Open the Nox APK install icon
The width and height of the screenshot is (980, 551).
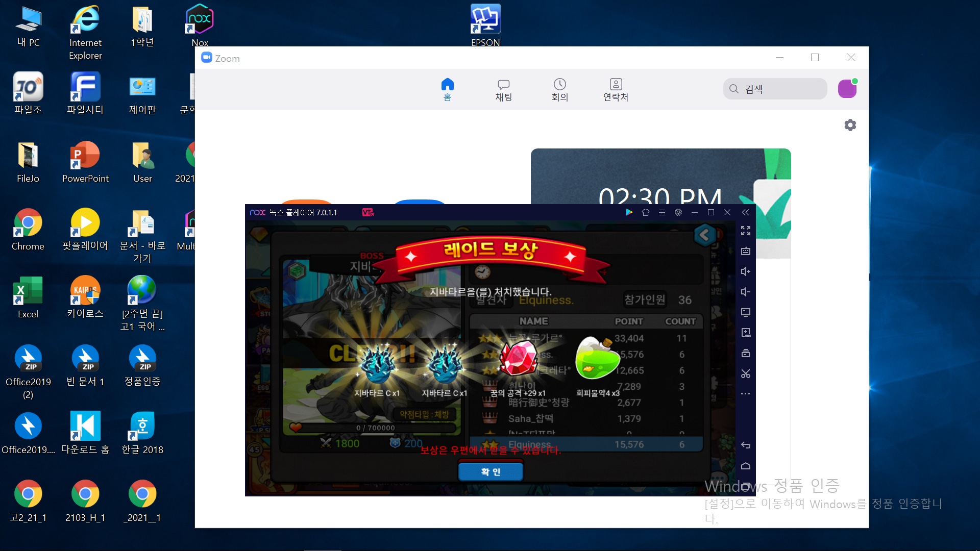(x=746, y=333)
